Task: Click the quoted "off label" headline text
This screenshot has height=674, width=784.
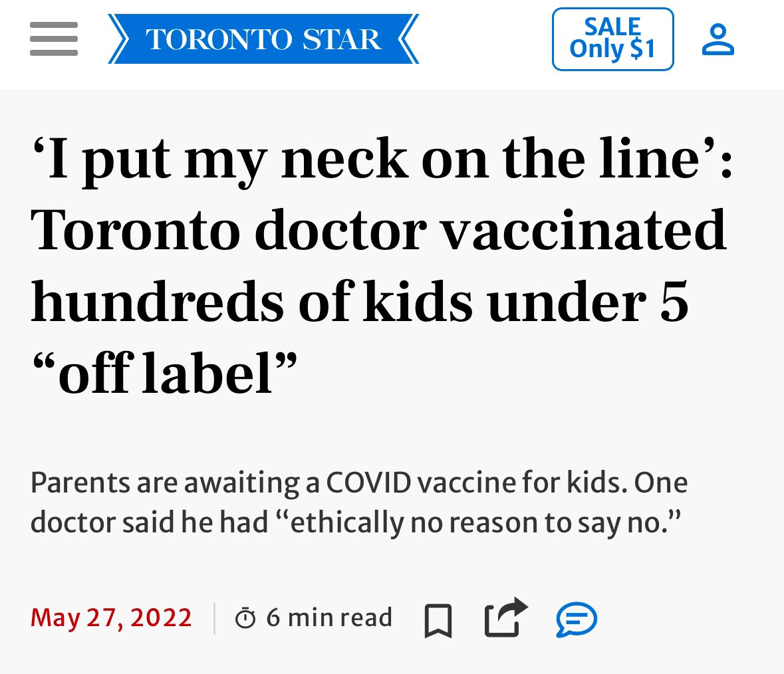Action: click(x=164, y=373)
